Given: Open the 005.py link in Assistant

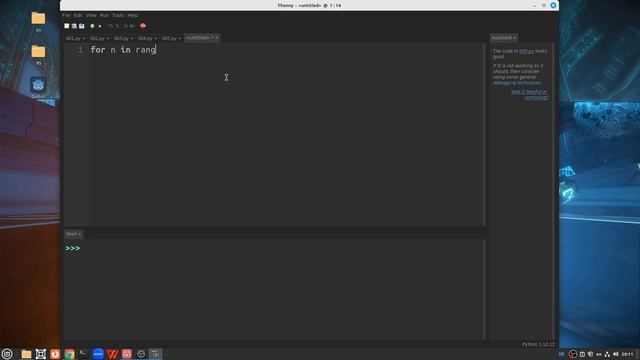Looking at the screenshot, I should click(x=526, y=51).
